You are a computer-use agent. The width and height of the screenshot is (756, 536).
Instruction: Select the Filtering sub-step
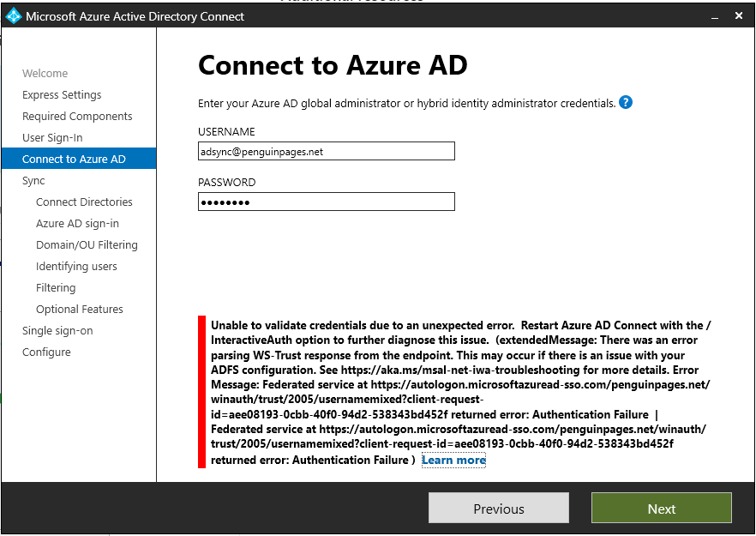[x=56, y=287]
